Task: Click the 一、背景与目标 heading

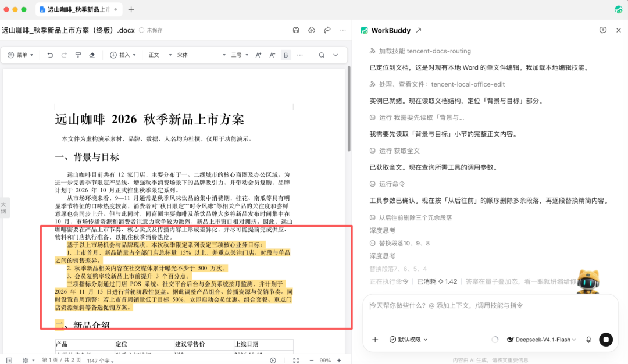Action: click(87, 157)
